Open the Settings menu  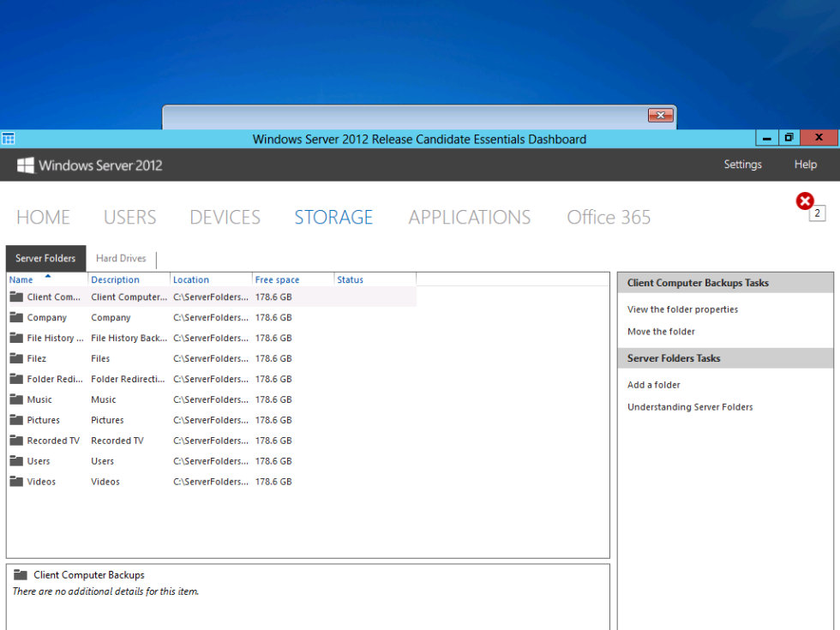point(742,164)
